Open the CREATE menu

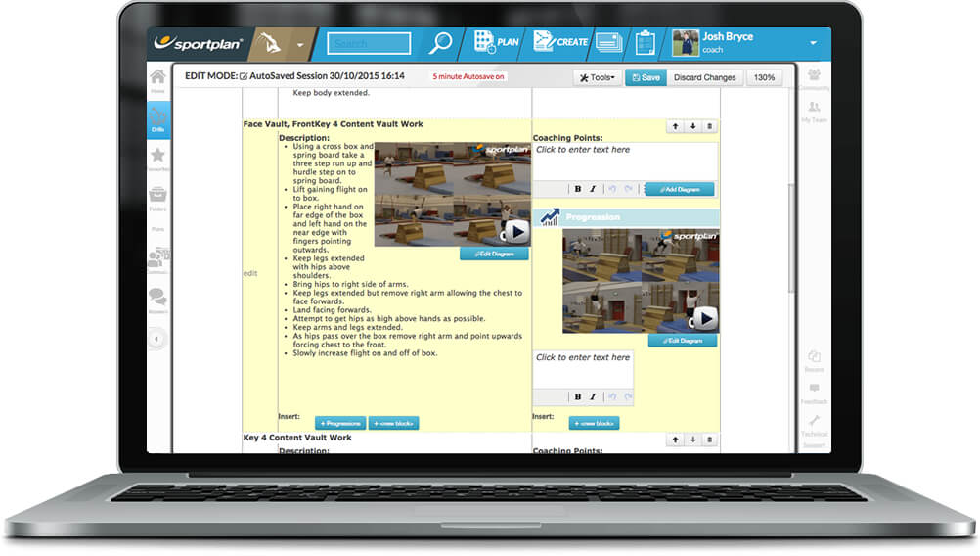pos(560,41)
